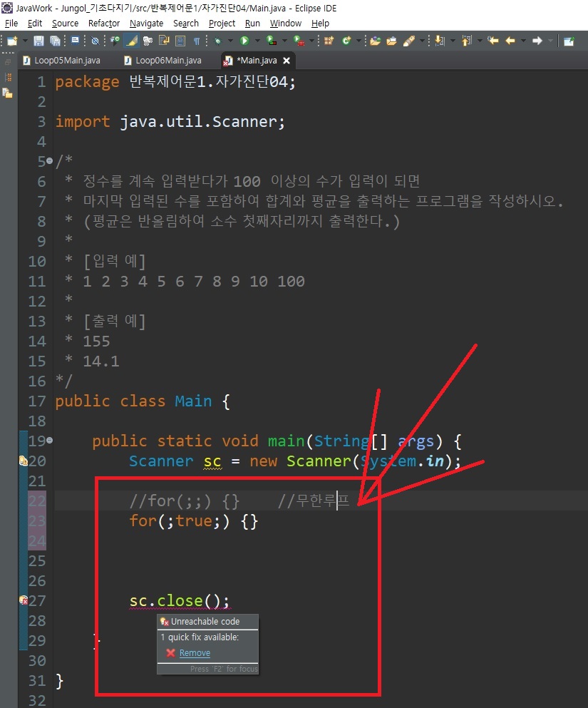The image size is (588, 708).
Task: Click the 'Unreachable code' tooltip message
Action: point(205,622)
